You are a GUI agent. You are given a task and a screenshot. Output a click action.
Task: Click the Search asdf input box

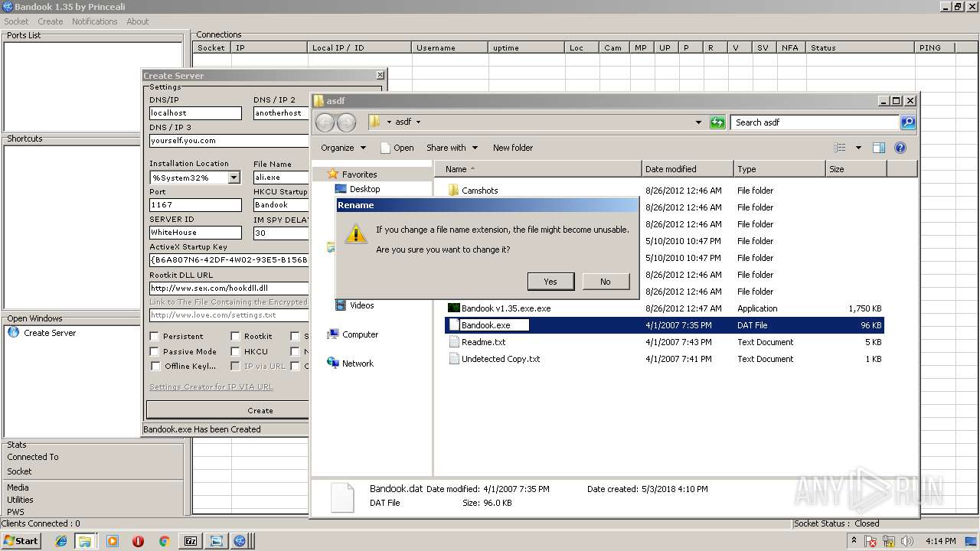(x=815, y=122)
